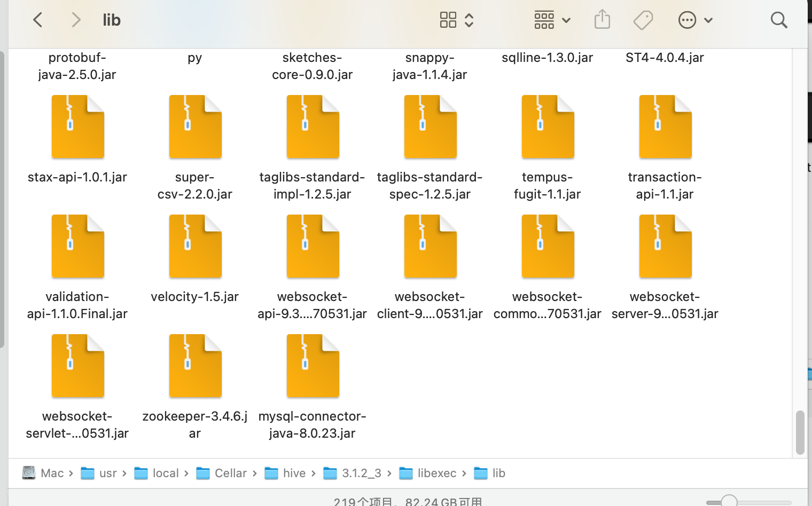Click the forward navigation arrow
The width and height of the screenshot is (812, 506).
point(76,20)
